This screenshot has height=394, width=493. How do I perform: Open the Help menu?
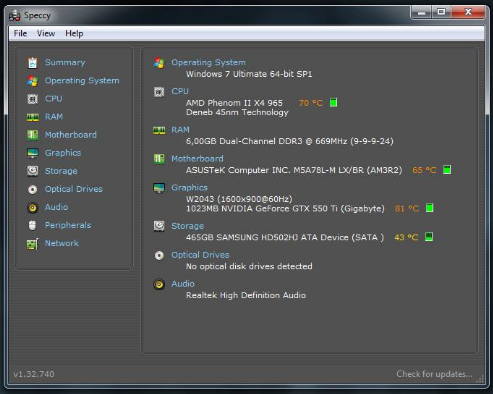(x=74, y=33)
